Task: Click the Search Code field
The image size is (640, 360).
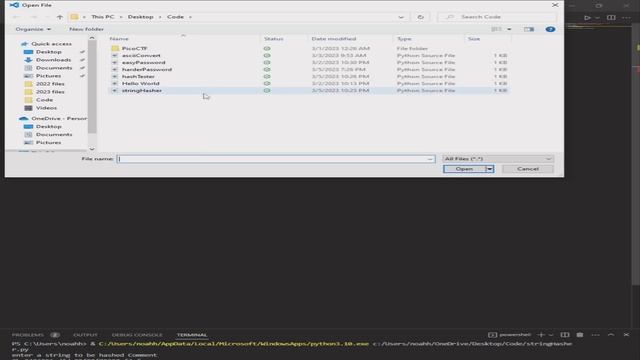Action: (x=497, y=17)
